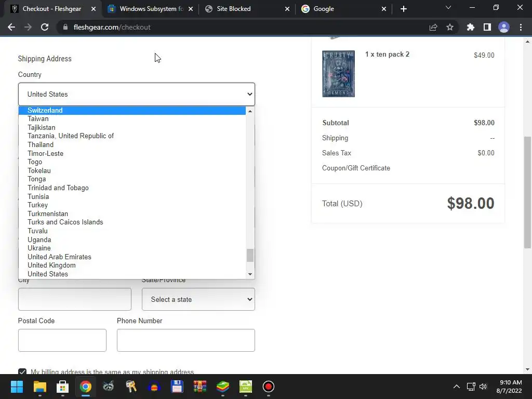Screen dimensions: 532x399
Task: Open tab search chevron
Action: [x=448, y=7]
